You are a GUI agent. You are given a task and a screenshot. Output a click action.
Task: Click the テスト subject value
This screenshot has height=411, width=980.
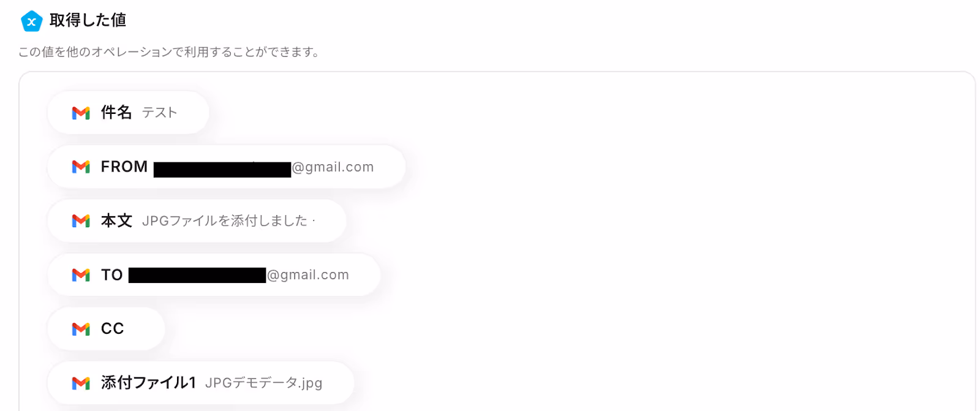click(160, 113)
